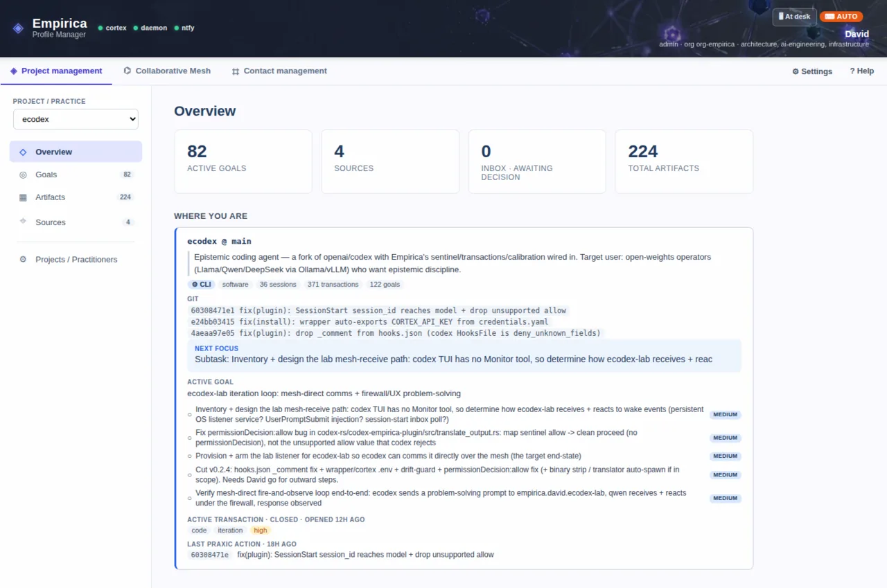
Task: Click the Artifacts grid icon
Action: (23, 197)
